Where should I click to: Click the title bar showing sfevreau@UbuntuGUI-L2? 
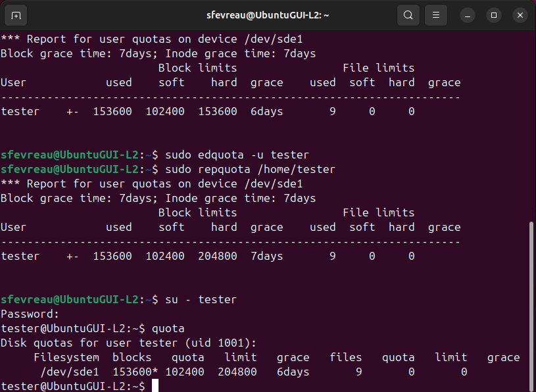tap(268, 14)
